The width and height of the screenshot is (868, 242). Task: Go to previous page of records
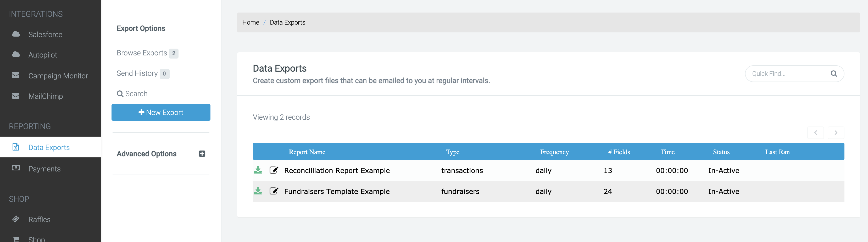(815, 132)
